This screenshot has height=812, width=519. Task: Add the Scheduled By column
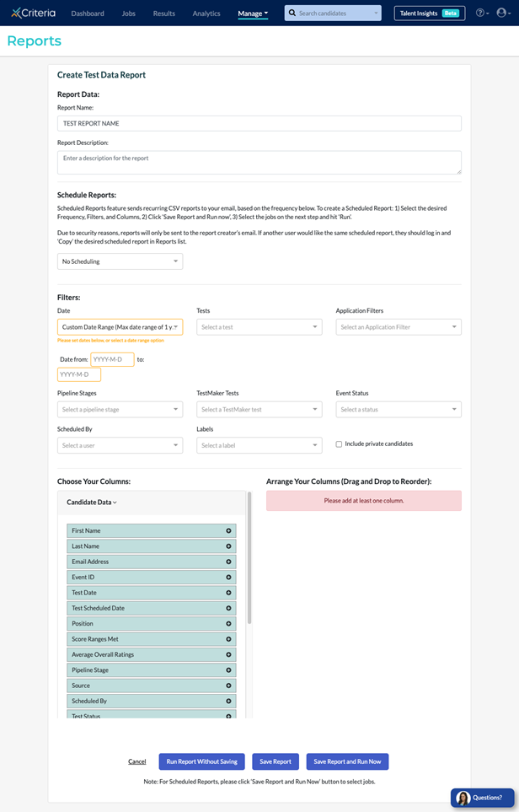[x=228, y=702]
